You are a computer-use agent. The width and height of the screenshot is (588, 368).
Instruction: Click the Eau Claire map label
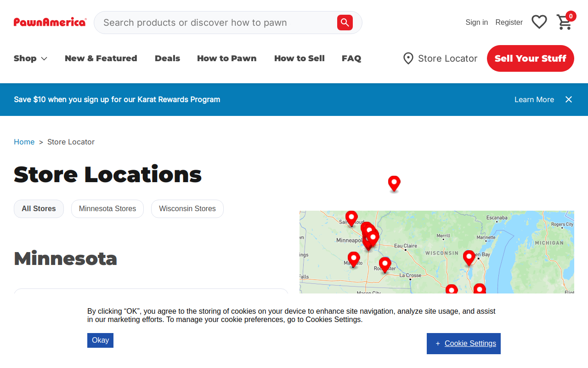tap(406, 246)
